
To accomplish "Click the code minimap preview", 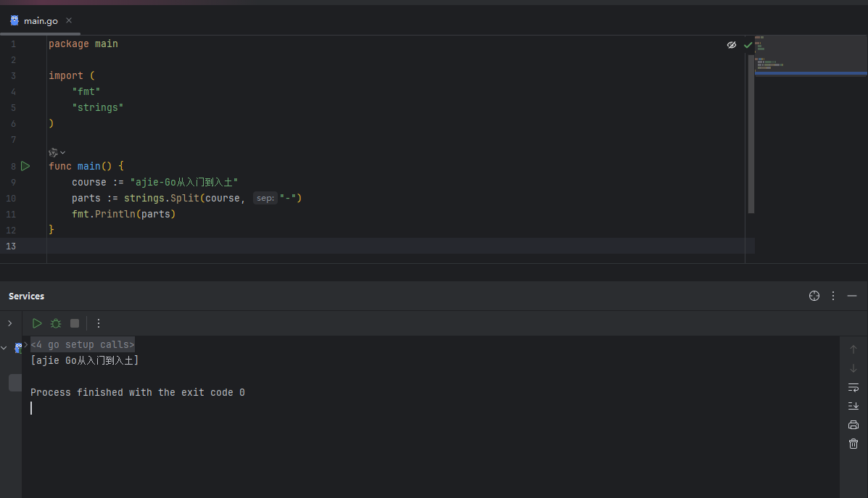I will pyautogui.click(x=811, y=55).
